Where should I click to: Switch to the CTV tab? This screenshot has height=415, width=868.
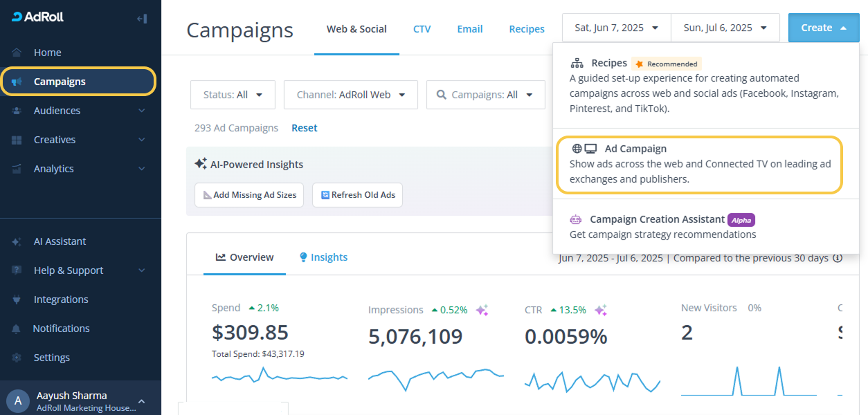tap(422, 29)
